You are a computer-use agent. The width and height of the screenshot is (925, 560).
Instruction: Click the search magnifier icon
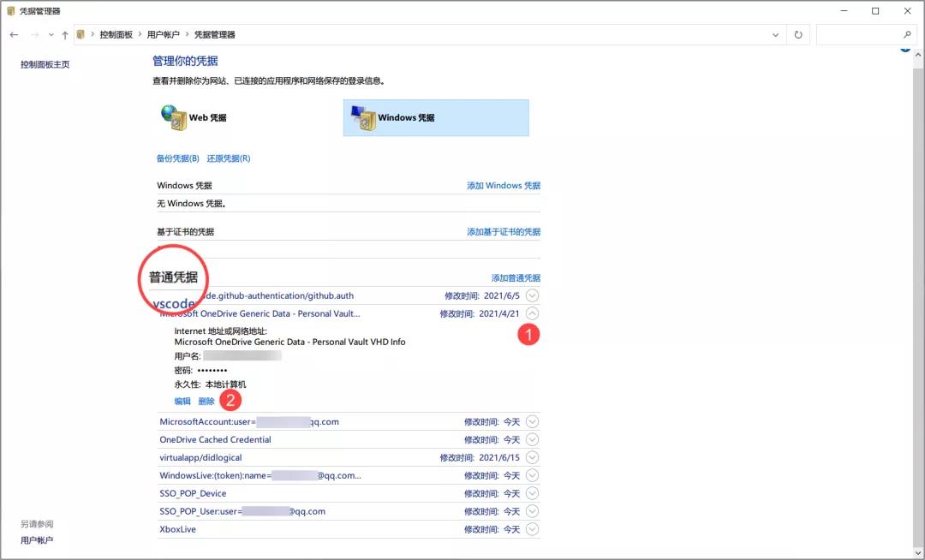(907, 35)
